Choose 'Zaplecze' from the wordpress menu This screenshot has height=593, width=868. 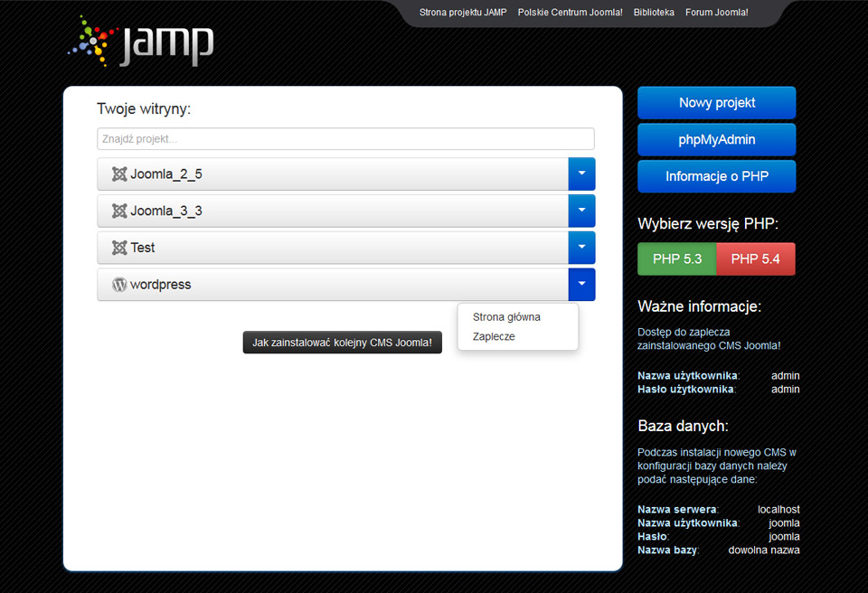(494, 336)
